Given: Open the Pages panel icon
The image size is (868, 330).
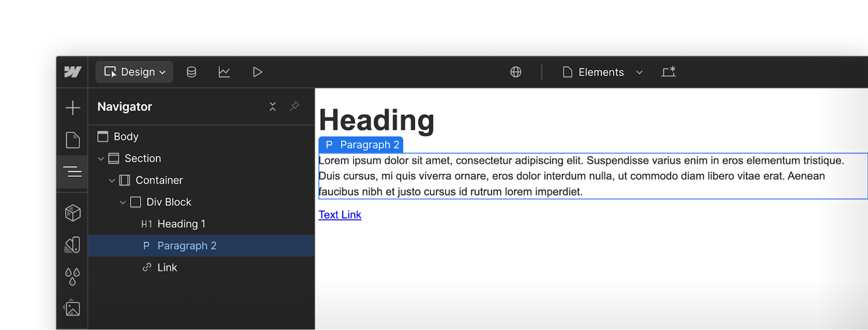Looking at the screenshot, I should 73,140.
